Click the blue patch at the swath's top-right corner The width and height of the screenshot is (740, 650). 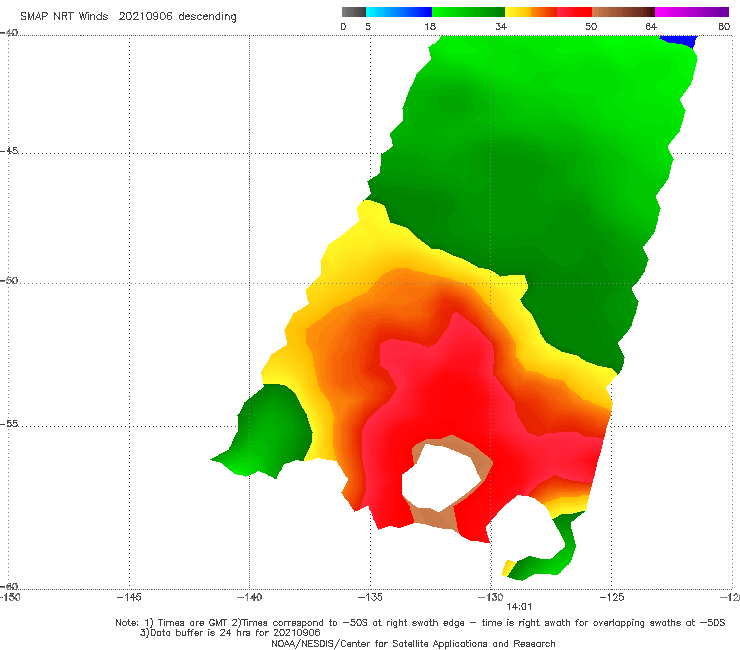(681, 41)
